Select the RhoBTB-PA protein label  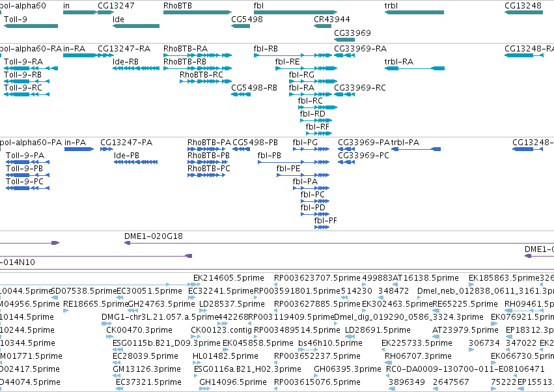(209, 143)
